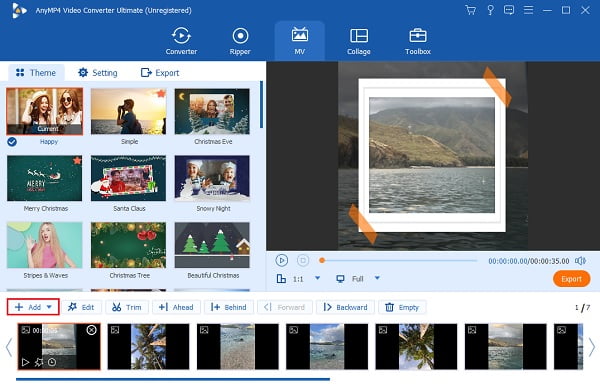Expand the Full screen mode dropdown

tap(377, 278)
